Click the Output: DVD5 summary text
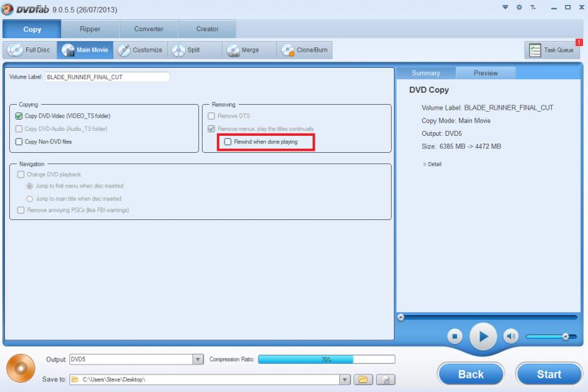The height and width of the screenshot is (392, 588). [442, 134]
